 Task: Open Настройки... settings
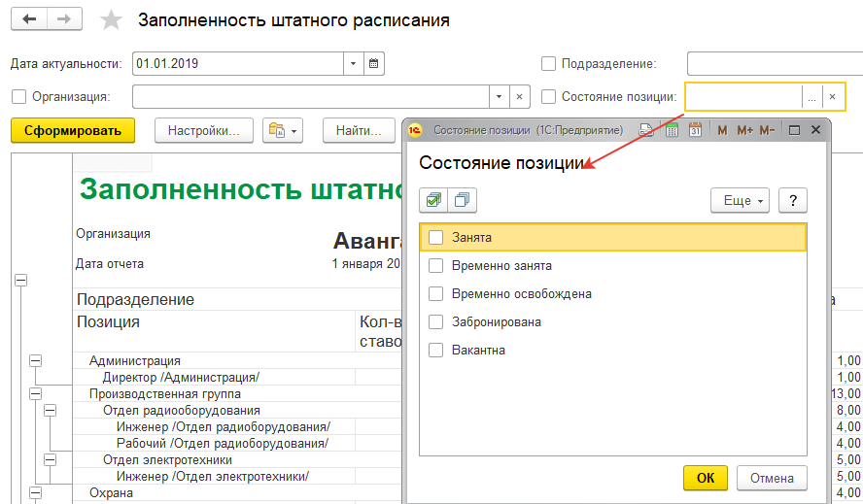point(204,130)
